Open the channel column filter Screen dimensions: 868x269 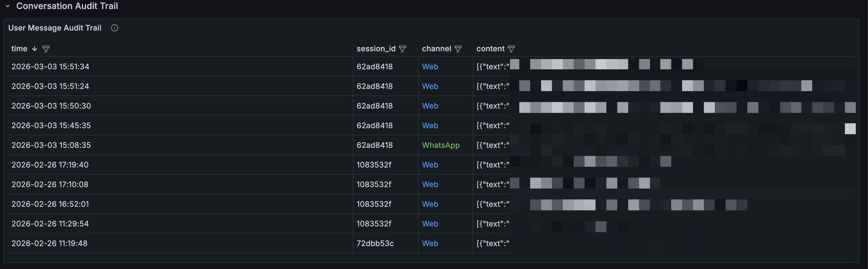click(458, 49)
